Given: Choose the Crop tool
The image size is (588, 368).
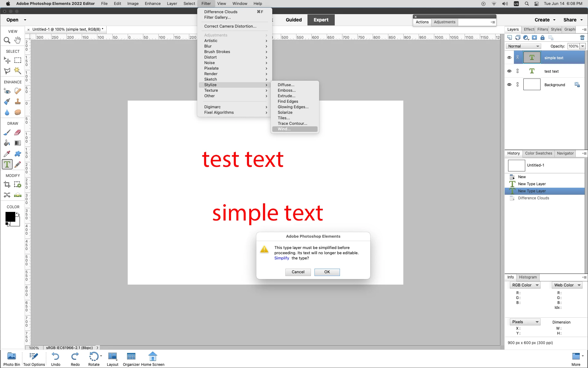Looking at the screenshot, I should click(7, 185).
